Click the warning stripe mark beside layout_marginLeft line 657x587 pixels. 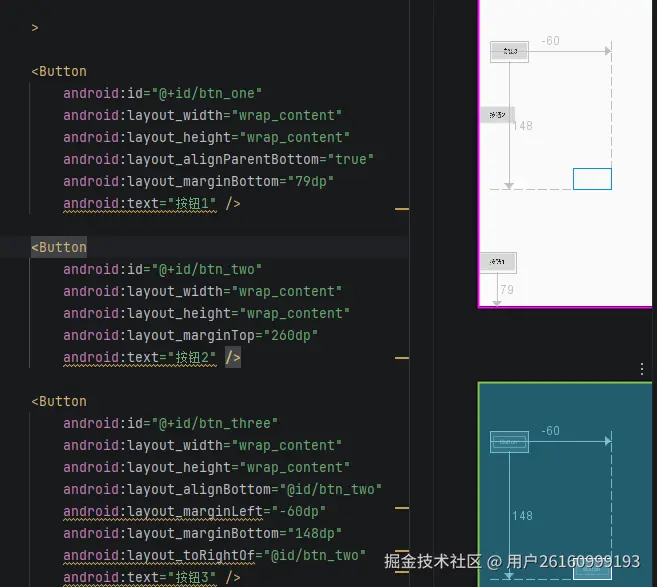pyautogui.click(x=402, y=508)
